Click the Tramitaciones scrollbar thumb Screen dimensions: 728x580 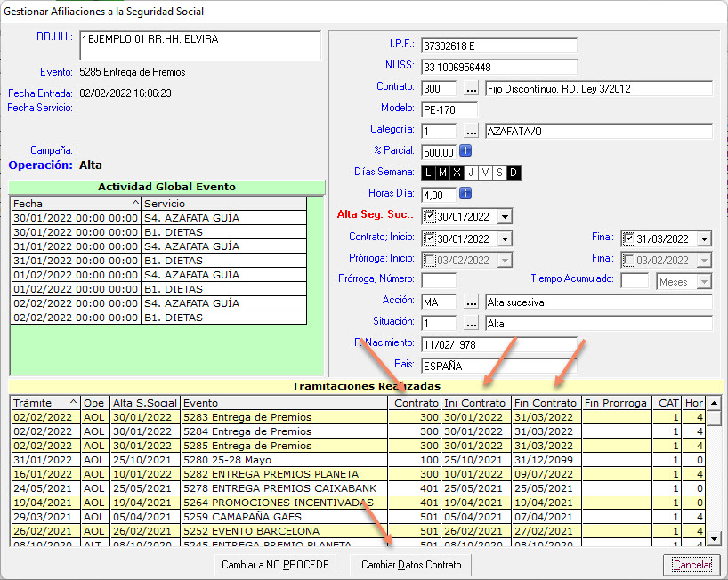714,417
